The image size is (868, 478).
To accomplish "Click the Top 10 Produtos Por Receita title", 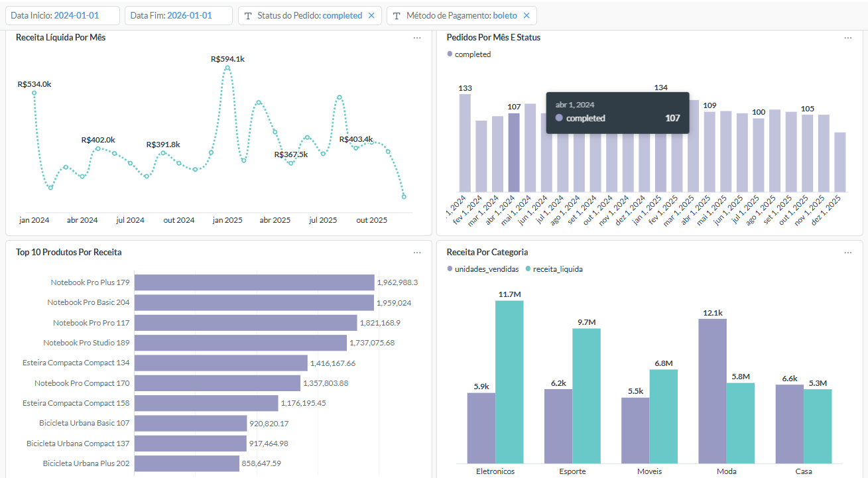I will click(68, 253).
